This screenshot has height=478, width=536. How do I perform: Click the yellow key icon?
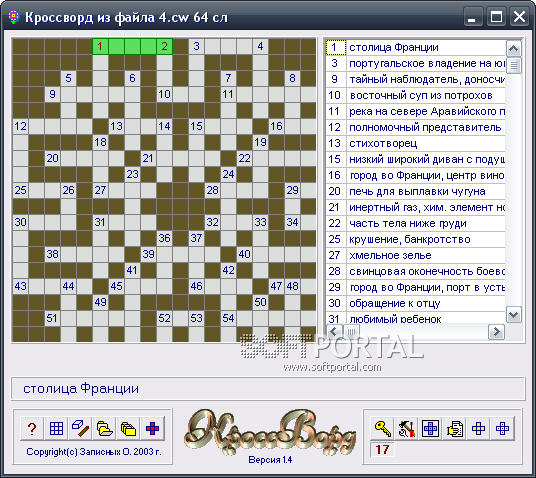(383, 428)
